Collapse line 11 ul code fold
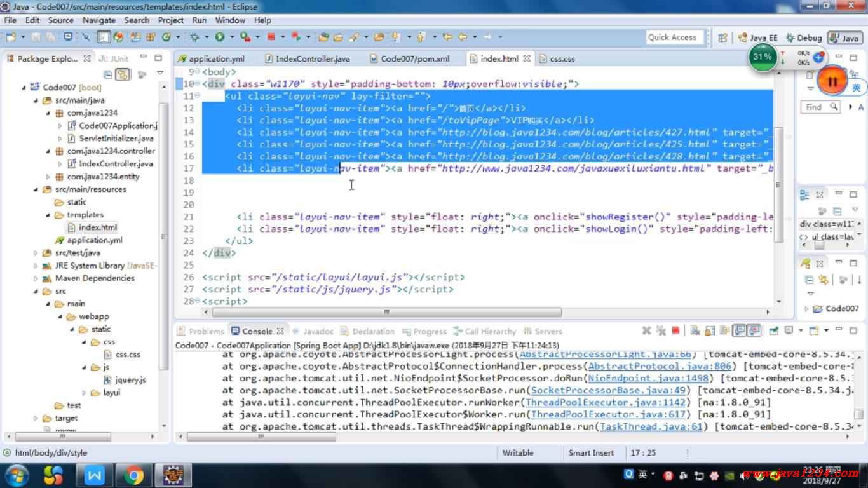The height and width of the screenshot is (488, 868). click(198, 96)
